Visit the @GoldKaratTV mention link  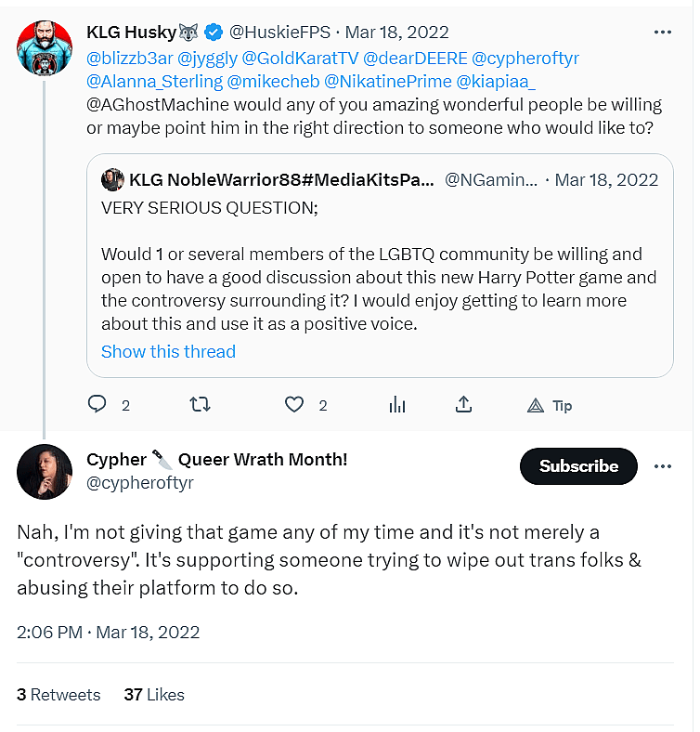pyautogui.click(x=298, y=58)
